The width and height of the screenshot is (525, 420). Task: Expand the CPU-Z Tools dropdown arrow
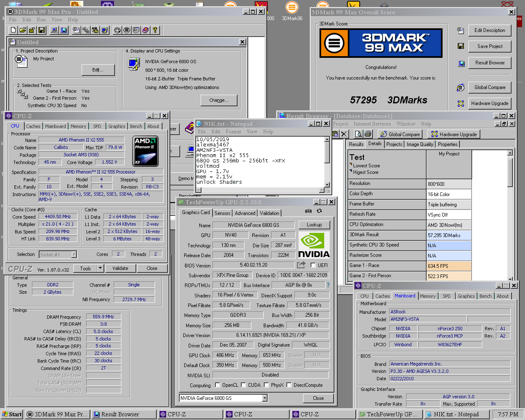[x=100, y=268]
